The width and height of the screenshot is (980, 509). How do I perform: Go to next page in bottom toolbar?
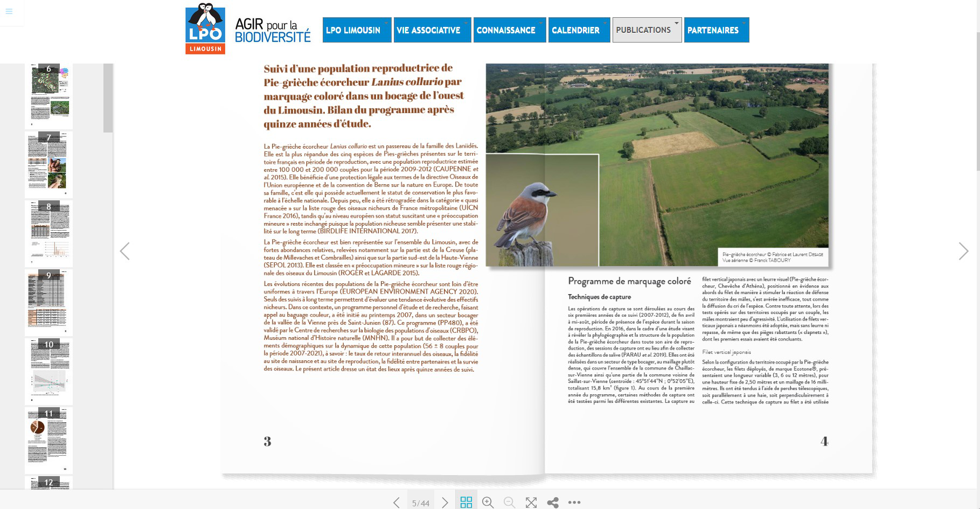point(445,503)
